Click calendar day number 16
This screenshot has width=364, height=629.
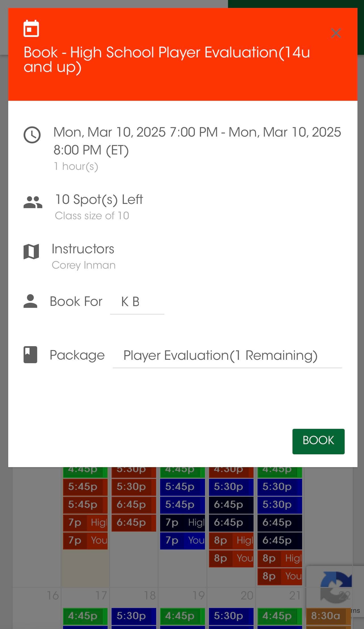[x=53, y=595]
